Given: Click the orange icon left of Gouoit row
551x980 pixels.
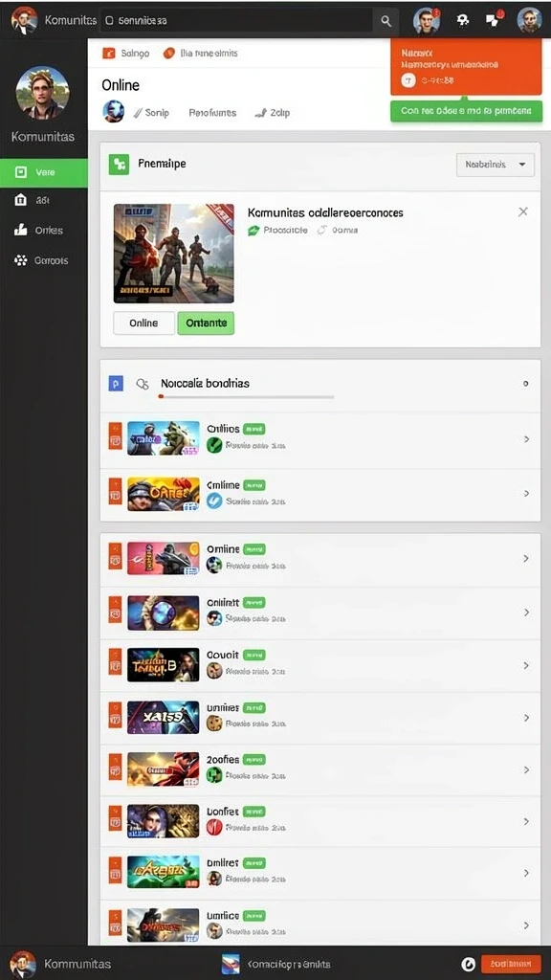Looking at the screenshot, I should pyautogui.click(x=115, y=662).
